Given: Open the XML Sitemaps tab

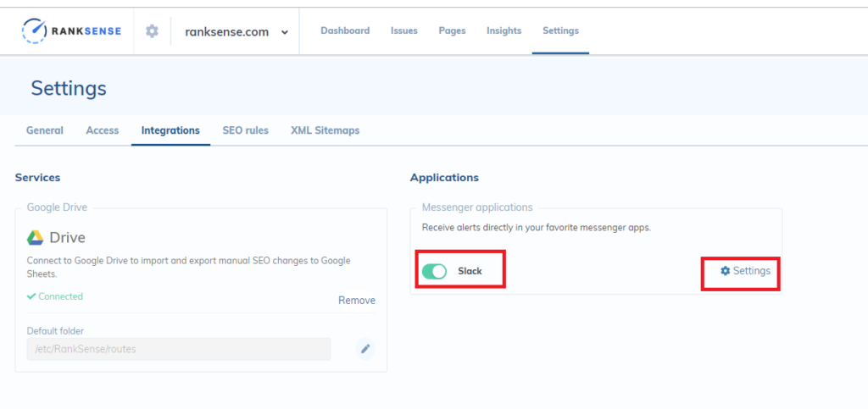Looking at the screenshot, I should 325,130.
